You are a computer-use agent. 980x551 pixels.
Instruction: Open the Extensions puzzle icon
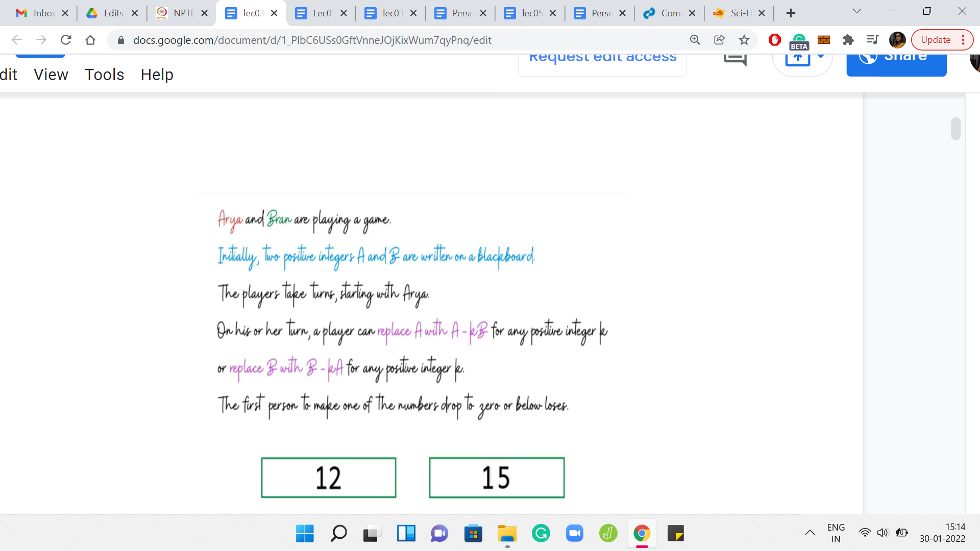click(848, 40)
